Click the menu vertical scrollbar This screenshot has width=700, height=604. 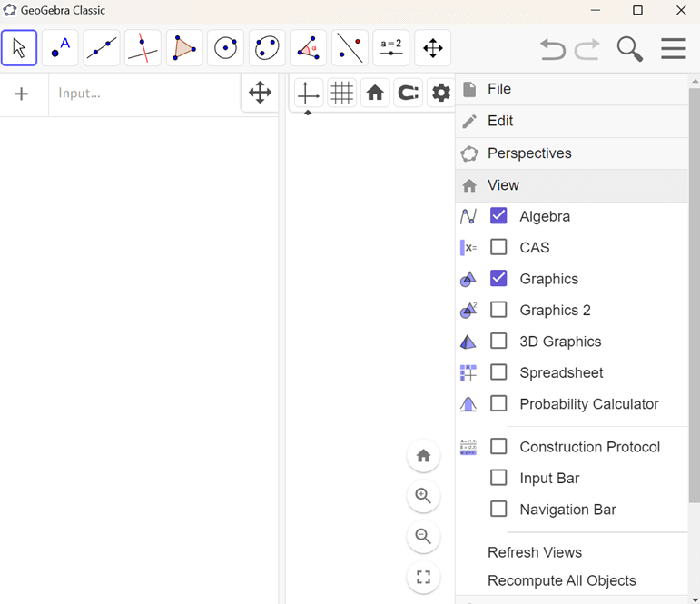point(695,295)
